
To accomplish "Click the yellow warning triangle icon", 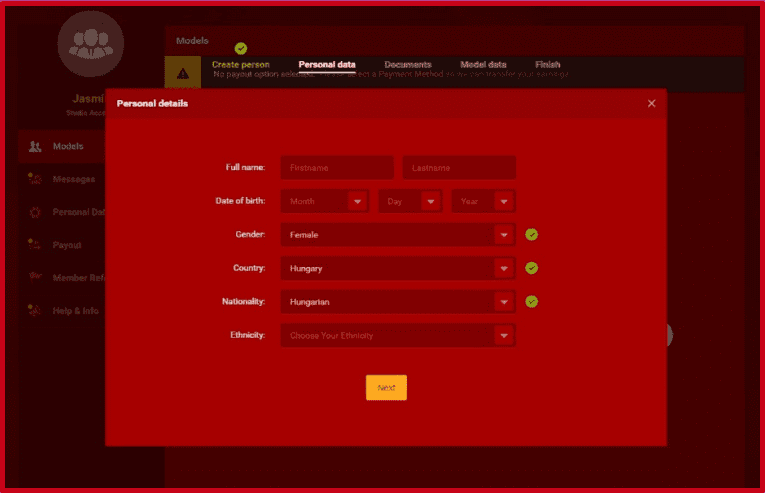I will pyautogui.click(x=182, y=73).
